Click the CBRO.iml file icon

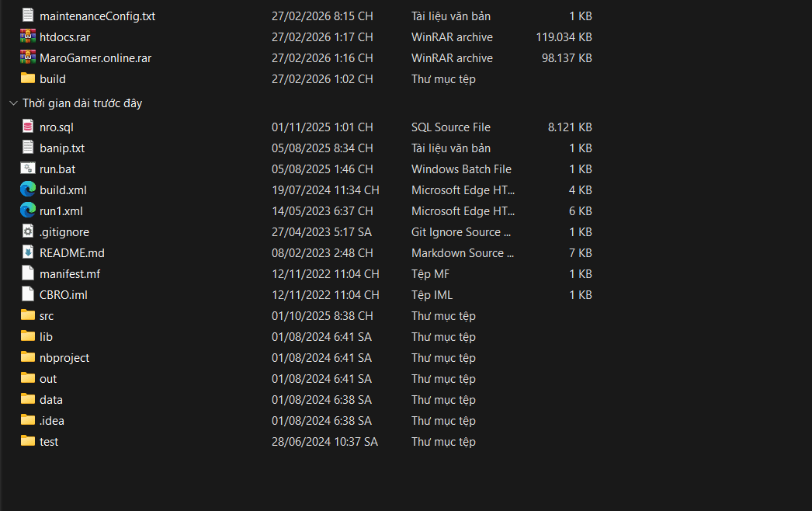pos(28,294)
